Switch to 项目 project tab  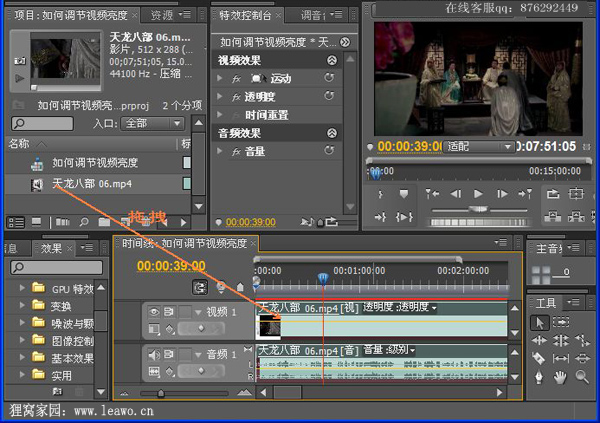71,15
